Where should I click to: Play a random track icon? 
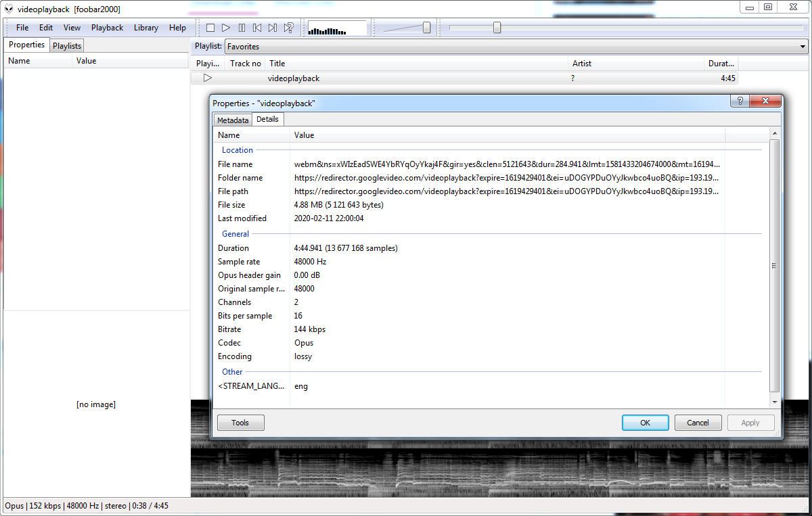coord(288,28)
